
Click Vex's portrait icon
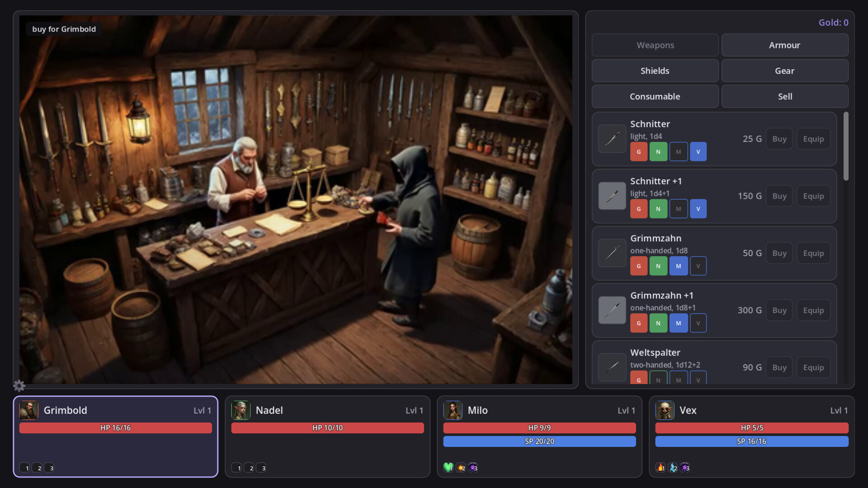click(x=665, y=410)
